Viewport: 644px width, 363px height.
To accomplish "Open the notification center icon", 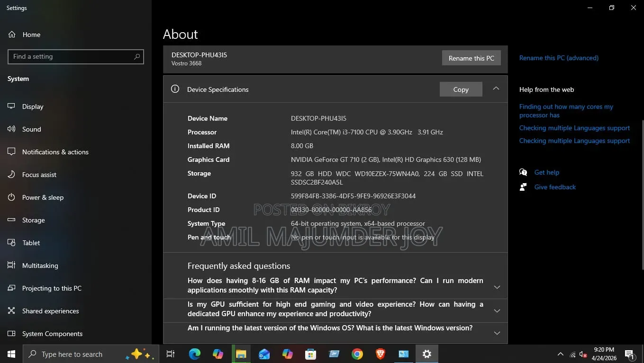I will point(630,354).
